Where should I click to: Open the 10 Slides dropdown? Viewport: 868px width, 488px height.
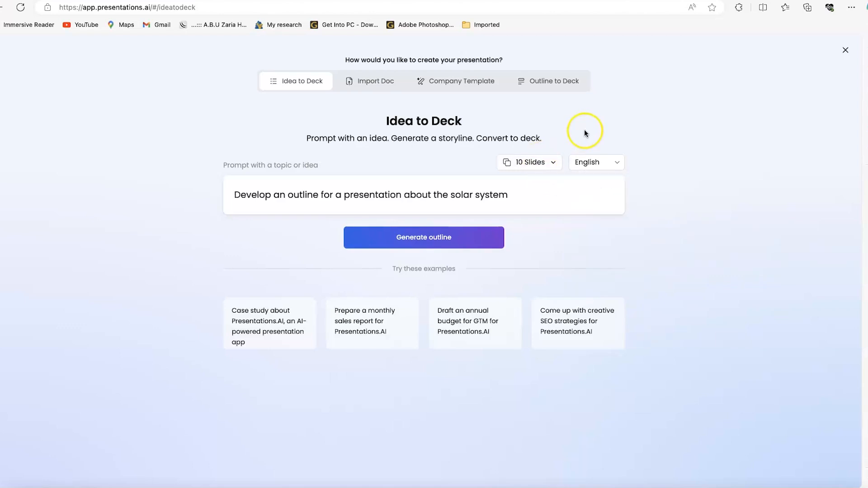pos(529,162)
